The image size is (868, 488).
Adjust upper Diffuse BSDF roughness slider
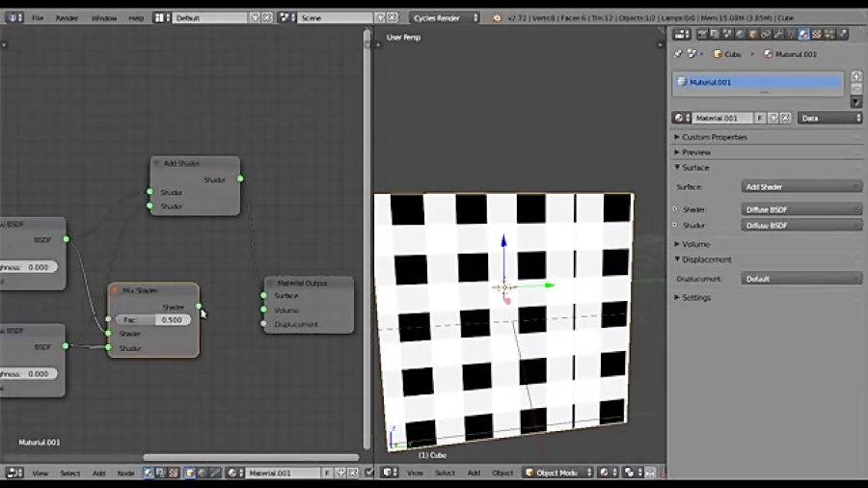click(x=28, y=267)
